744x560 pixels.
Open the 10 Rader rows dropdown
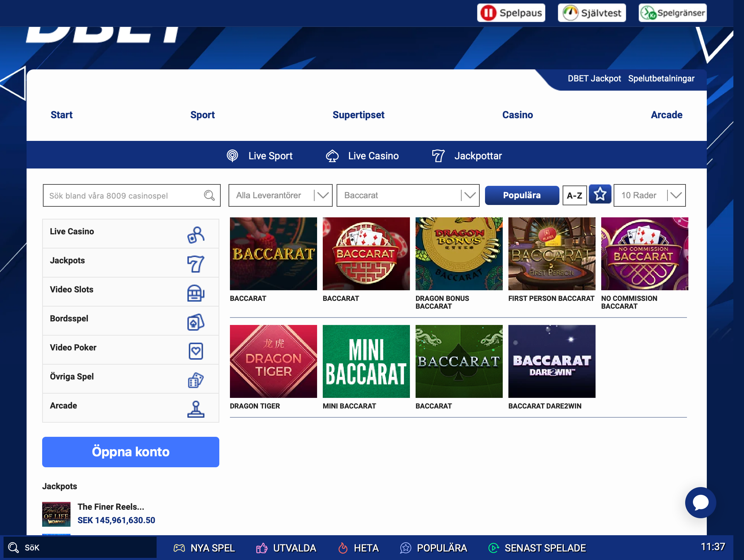[650, 195]
